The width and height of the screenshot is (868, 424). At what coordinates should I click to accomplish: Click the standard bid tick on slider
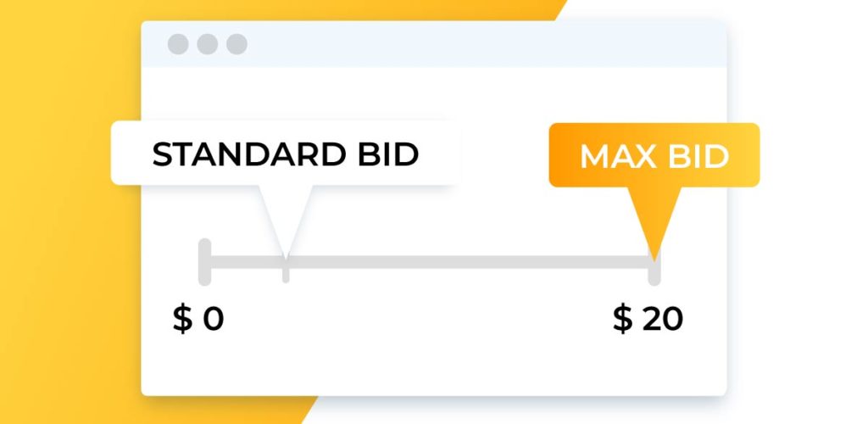click(286, 269)
